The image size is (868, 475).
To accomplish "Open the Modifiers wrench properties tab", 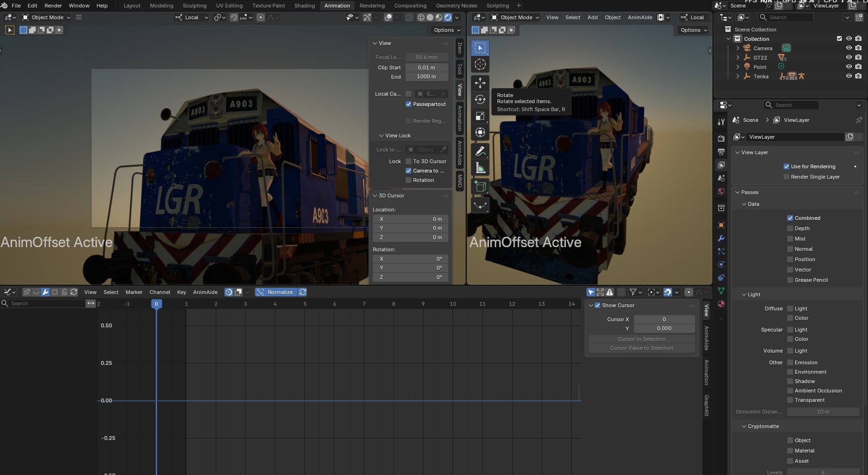I will (721, 238).
